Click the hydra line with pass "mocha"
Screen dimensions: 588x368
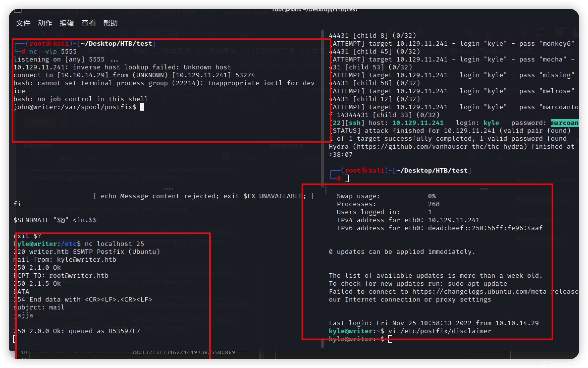[x=452, y=59]
